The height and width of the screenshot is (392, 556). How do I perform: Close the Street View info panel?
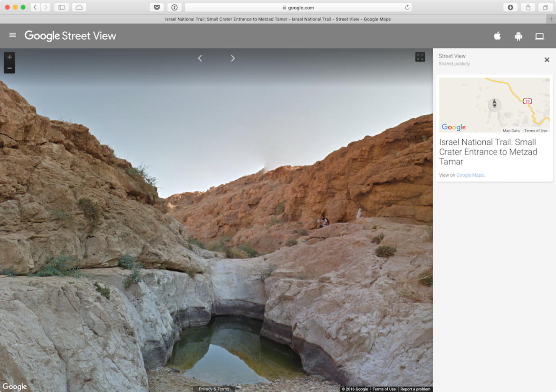click(x=547, y=60)
